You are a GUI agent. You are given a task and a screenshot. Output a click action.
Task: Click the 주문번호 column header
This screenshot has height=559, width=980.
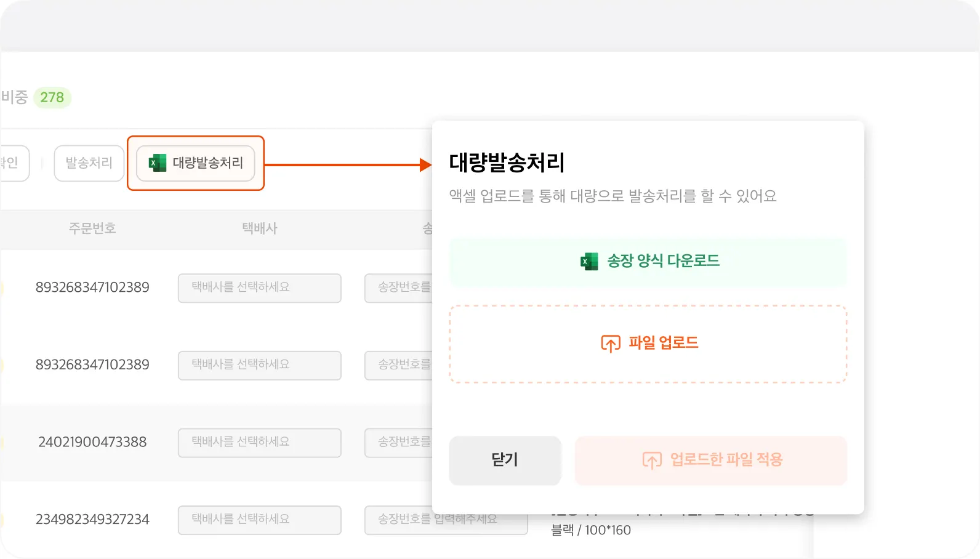click(x=92, y=228)
